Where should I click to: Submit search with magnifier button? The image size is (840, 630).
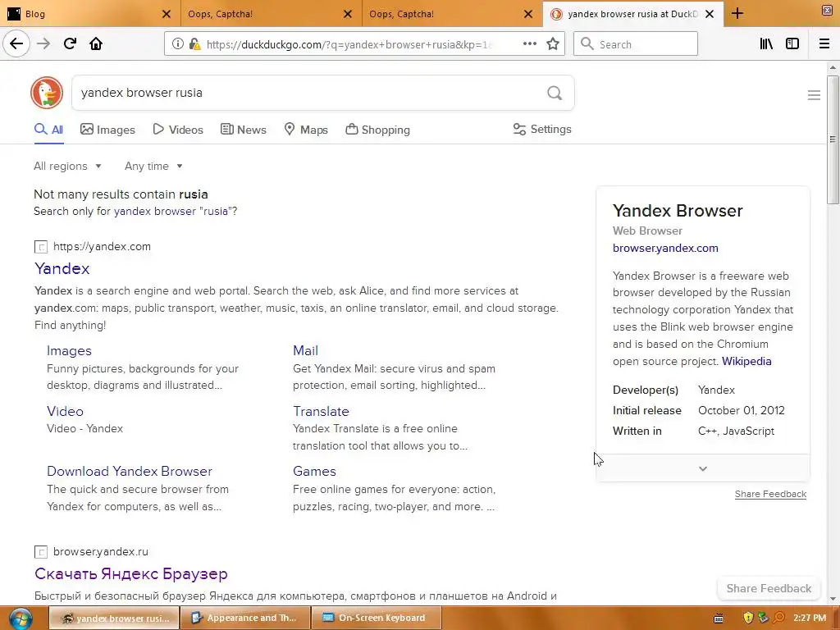tap(555, 94)
